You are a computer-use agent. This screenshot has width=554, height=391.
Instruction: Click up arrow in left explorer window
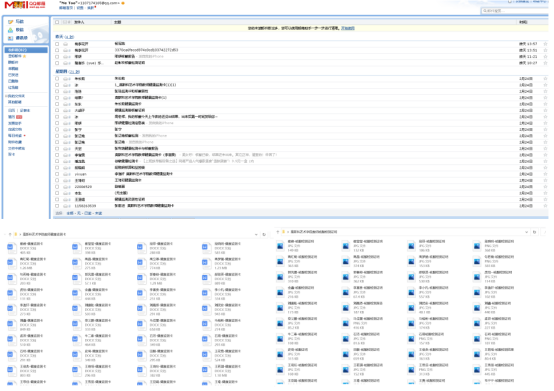[10, 235]
